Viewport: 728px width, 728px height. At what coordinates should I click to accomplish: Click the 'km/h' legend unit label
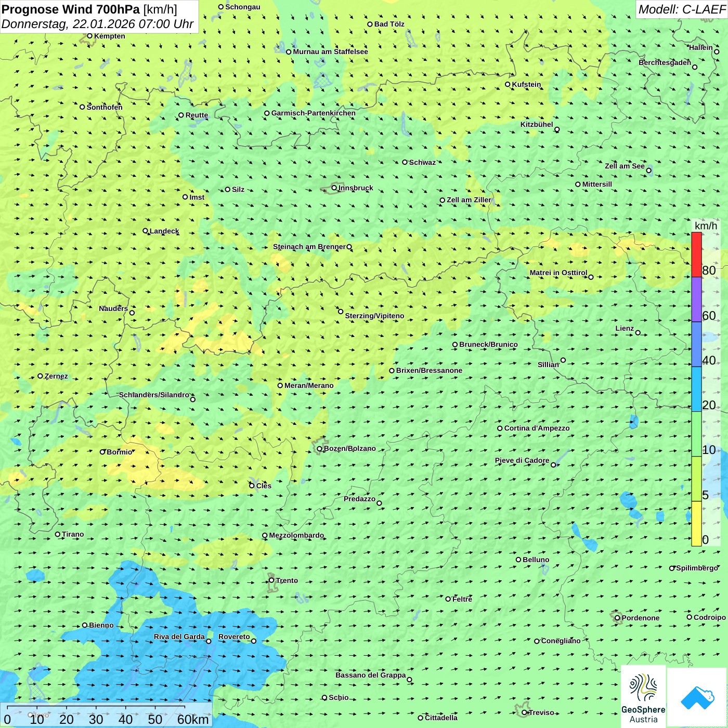[x=706, y=226]
